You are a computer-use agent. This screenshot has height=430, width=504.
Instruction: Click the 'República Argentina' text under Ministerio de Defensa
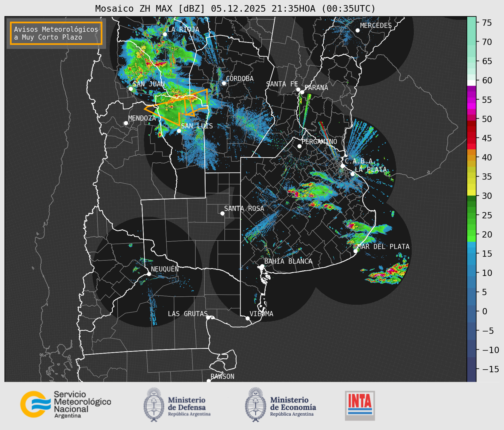(x=189, y=414)
